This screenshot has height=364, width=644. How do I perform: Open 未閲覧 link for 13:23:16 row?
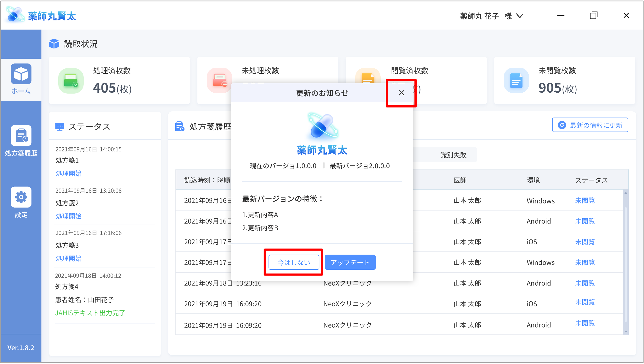[x=585, y=283]
